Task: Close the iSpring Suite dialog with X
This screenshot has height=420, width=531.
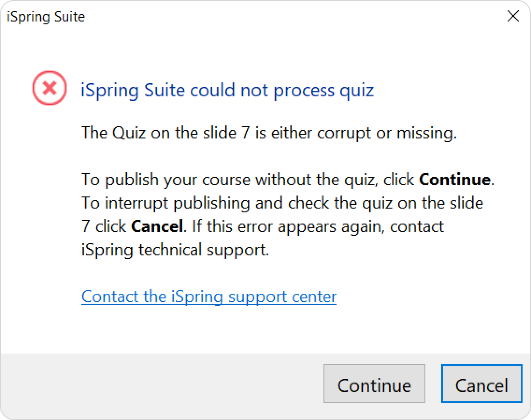Action: pos(513,15)
